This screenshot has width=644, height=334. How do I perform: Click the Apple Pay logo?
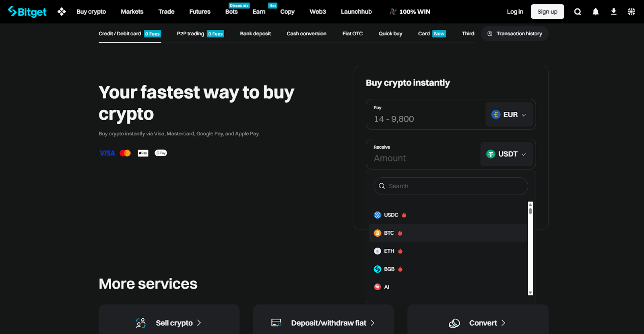click(143, 153)
